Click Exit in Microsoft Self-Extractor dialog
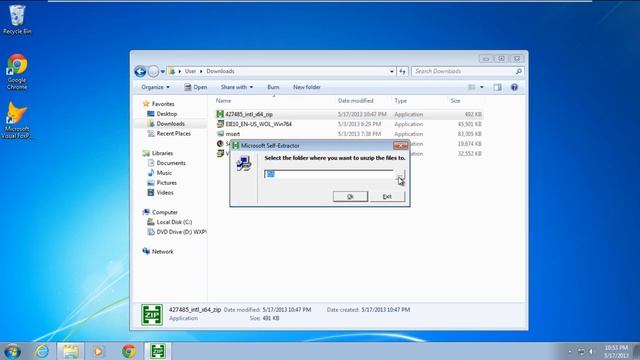Viewport: 640px width, 360px height. 387,197
